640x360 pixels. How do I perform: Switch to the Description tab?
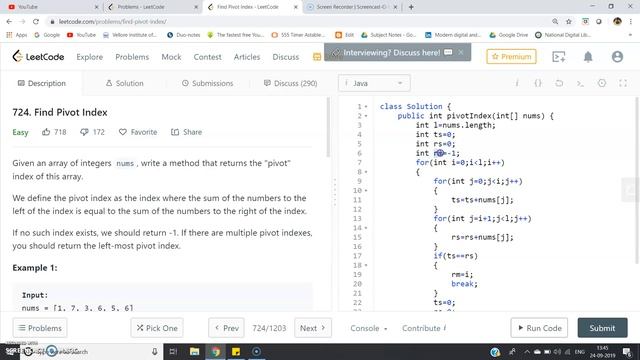pos(42,83)
